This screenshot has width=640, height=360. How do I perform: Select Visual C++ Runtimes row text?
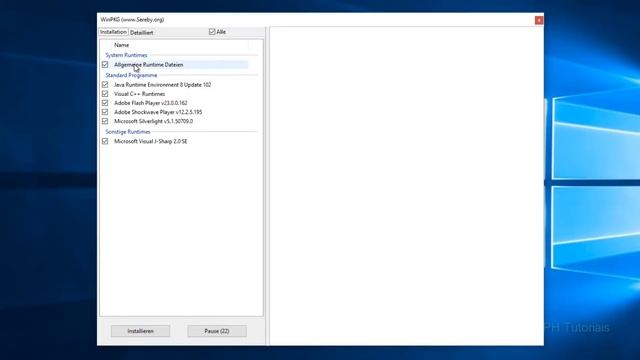pos(140,94)
